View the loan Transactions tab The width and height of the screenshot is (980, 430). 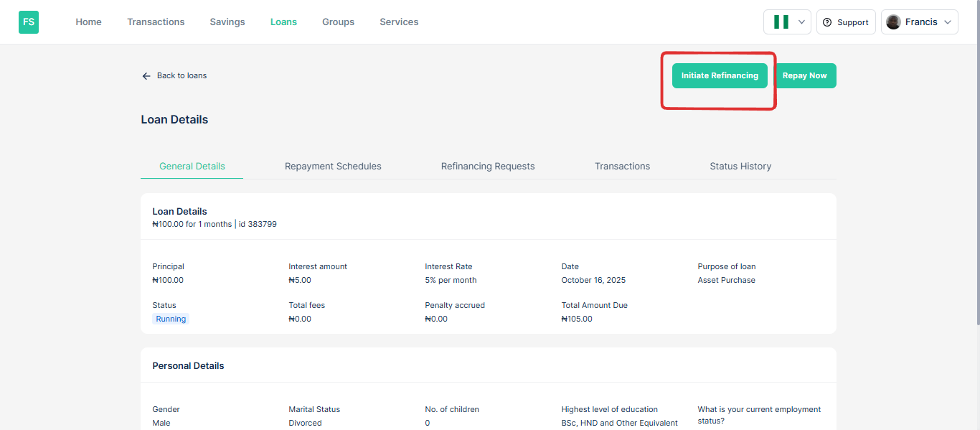coord(622,167)
